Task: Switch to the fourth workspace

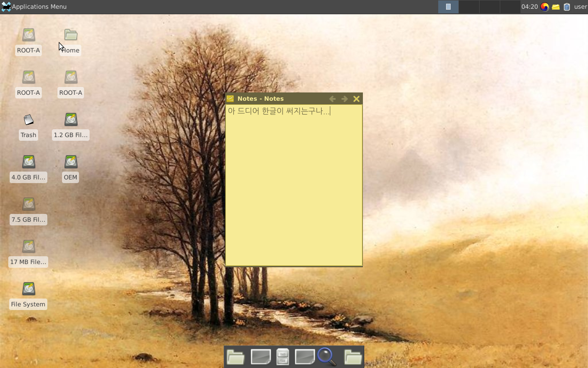Action: tap(510, 6)
